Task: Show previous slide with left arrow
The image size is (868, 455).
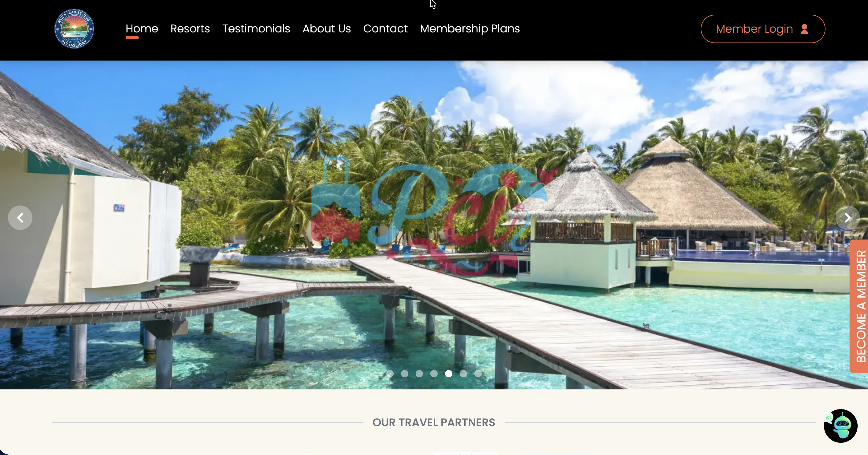Action: (x=20, y=218)
